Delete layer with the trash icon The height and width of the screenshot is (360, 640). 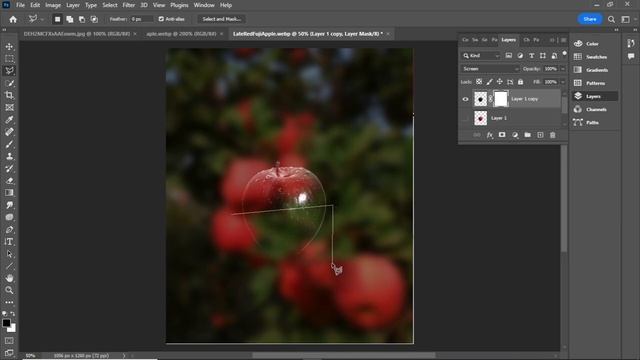pos(553,135)
